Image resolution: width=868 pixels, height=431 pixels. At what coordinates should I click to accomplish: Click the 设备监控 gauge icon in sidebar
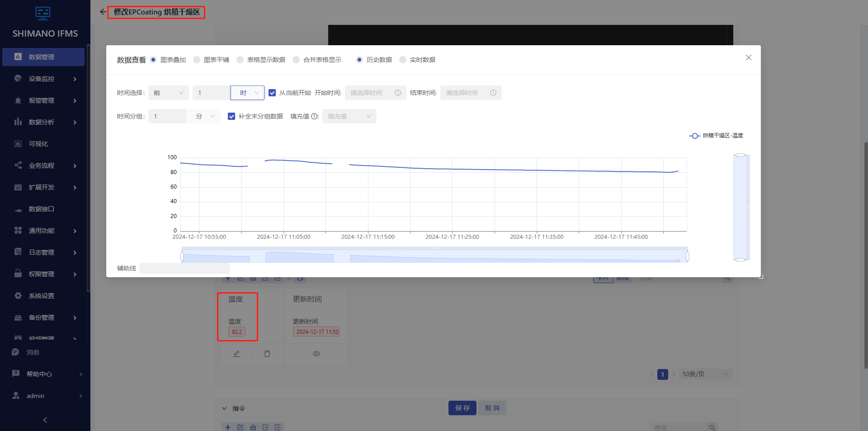click(18, 79)
